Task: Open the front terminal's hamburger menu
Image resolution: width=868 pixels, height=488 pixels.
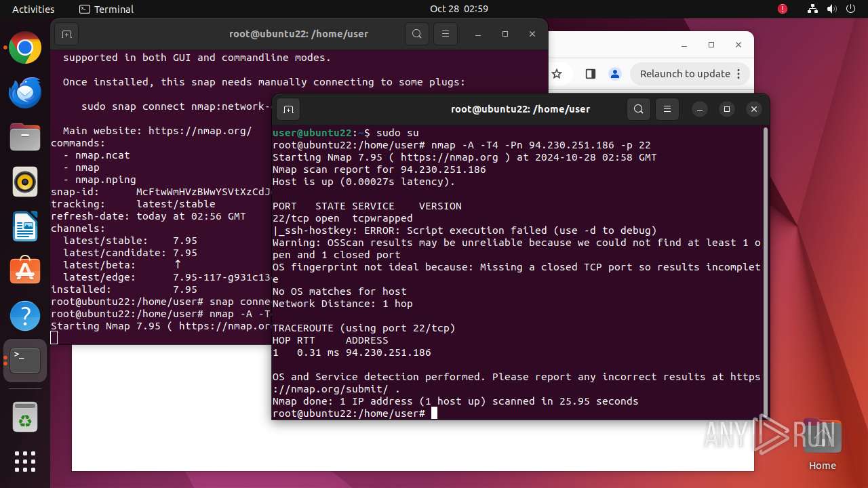Action: click(667, 109)
